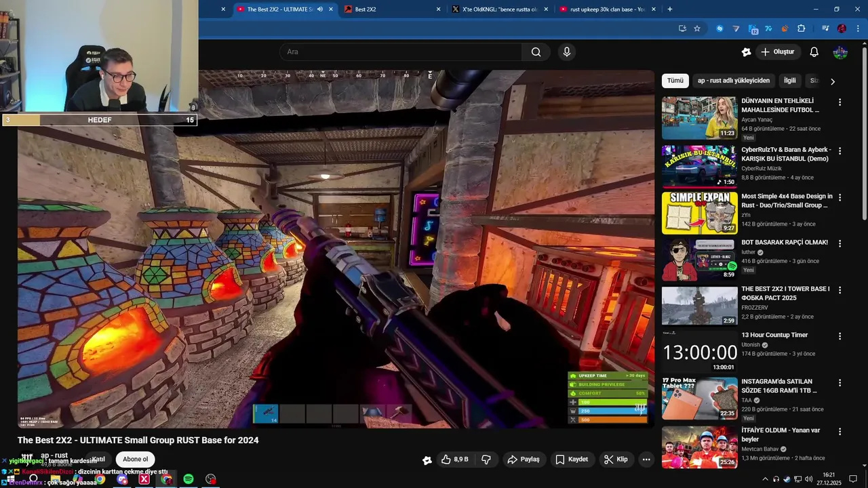Open the DÜNYANIN EN TEHLİKELİ video thumbnail

click(x=699, y=118)
